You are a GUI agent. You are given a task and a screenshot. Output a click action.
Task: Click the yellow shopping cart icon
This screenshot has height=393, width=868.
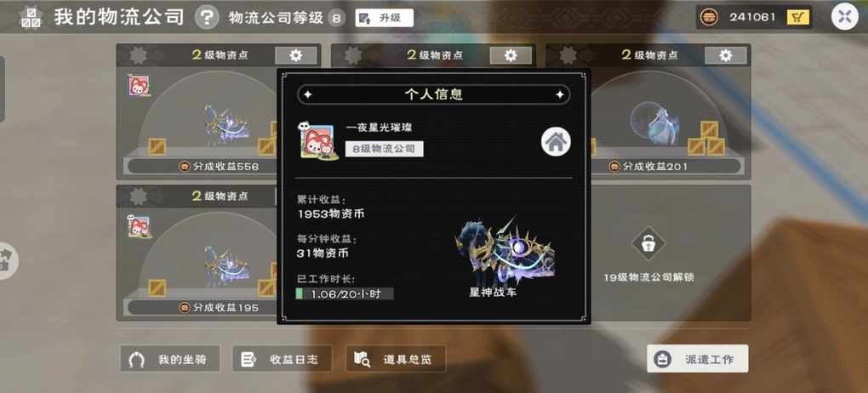point(797,18)
